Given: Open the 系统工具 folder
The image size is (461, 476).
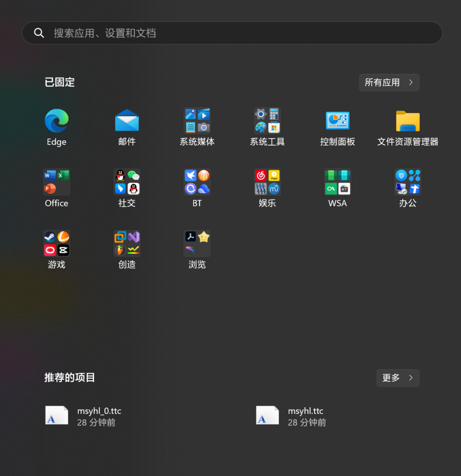Looking at the screenshot, I should point(267,127).
